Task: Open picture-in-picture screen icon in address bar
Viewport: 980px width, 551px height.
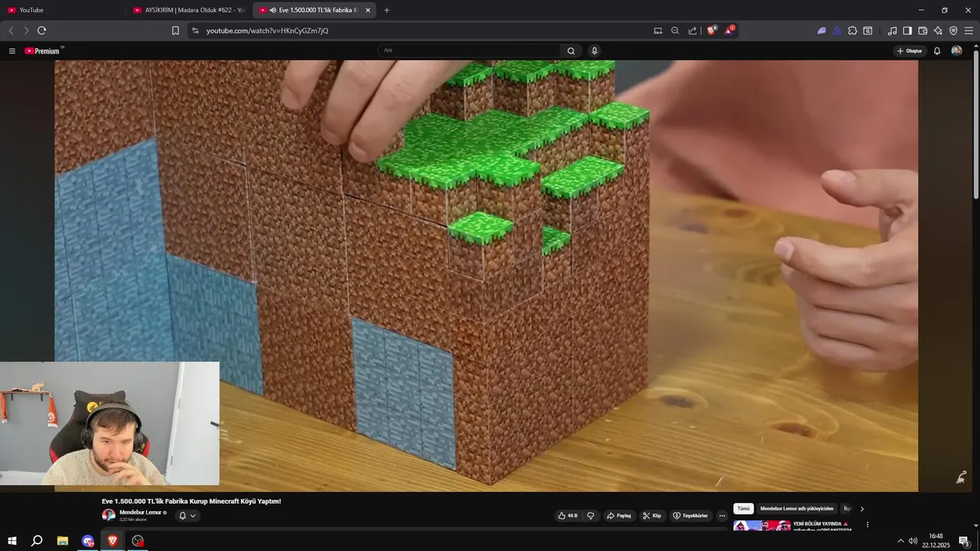Action: tap(658, 31)
